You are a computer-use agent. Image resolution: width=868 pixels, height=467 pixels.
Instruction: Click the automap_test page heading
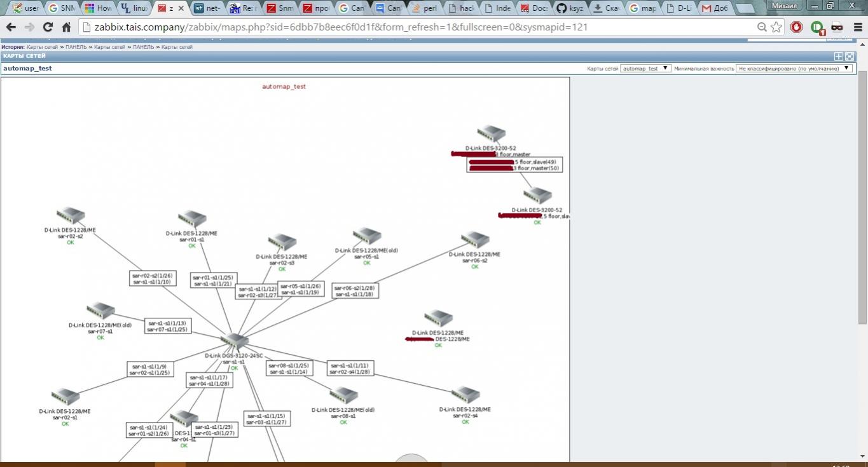click(x=27, y=68)
